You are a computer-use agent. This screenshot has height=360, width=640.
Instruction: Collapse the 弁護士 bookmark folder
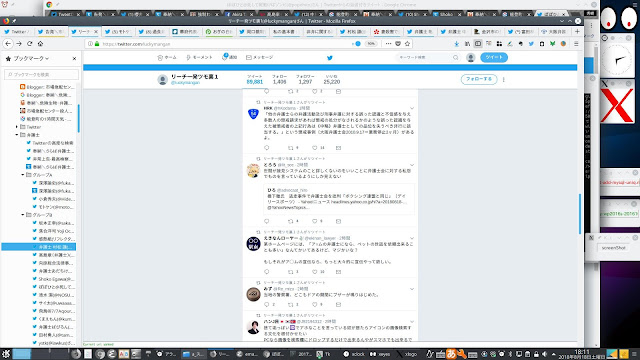[17, 135]
